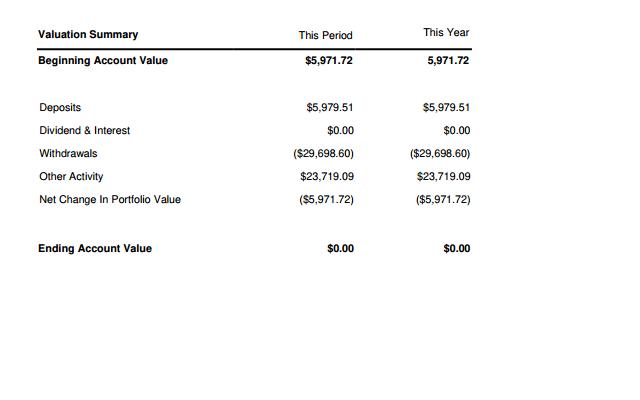Click Beginning Account Value This Period amount
This screenshot has height=400, width=640.
(x=329, y=60)
